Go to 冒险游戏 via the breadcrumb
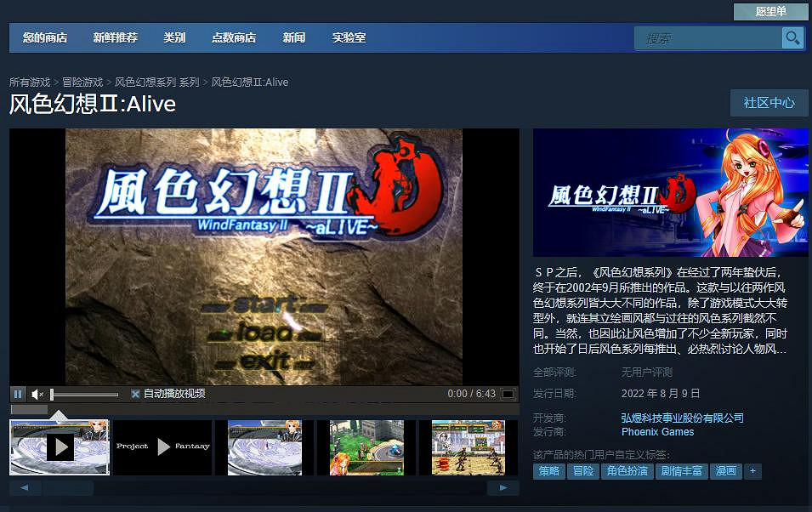Image resolution: width=812 pixels, height=512 pixels. [82, 82]
